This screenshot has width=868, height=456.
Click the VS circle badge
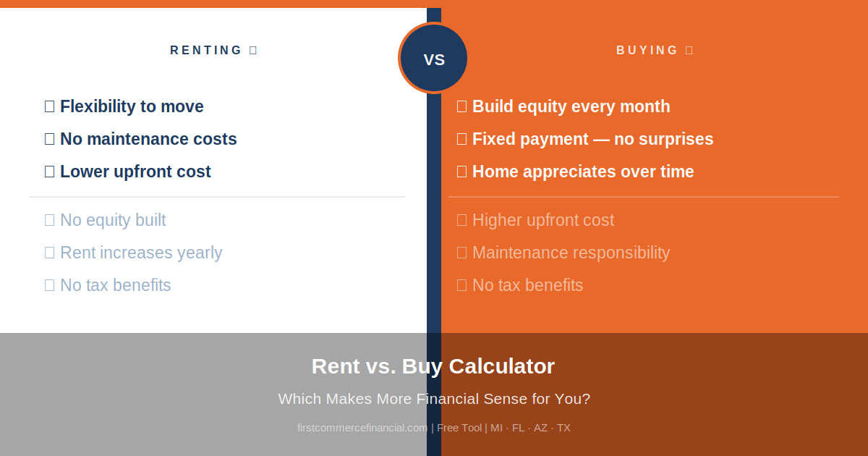(x=433, y=59)
